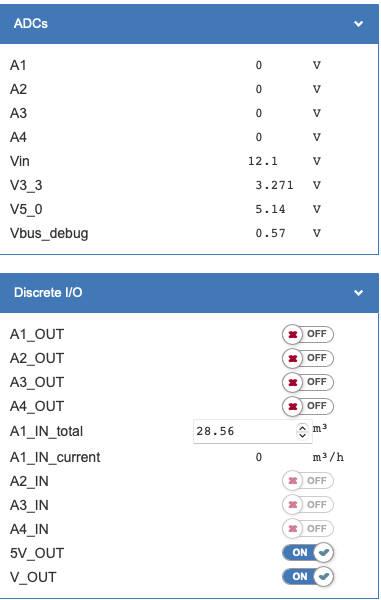The image size is (381, 600).
Task: Click the checkmark knob on V_OUT
Action: (324, 577)
